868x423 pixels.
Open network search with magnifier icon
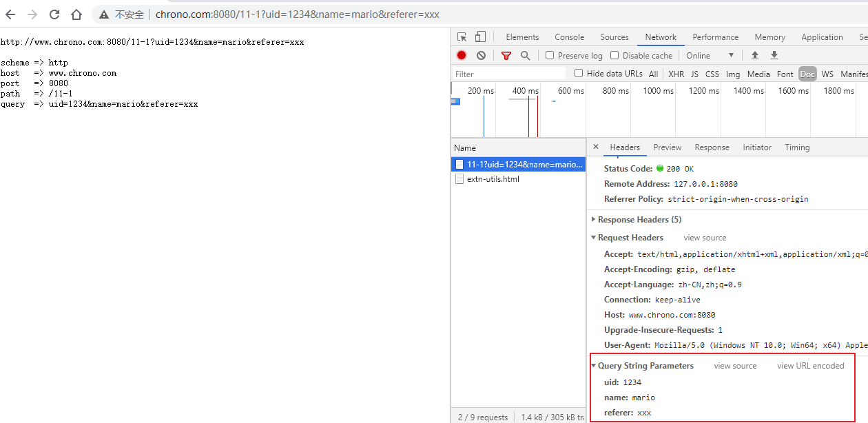click(x=526, y=55)
